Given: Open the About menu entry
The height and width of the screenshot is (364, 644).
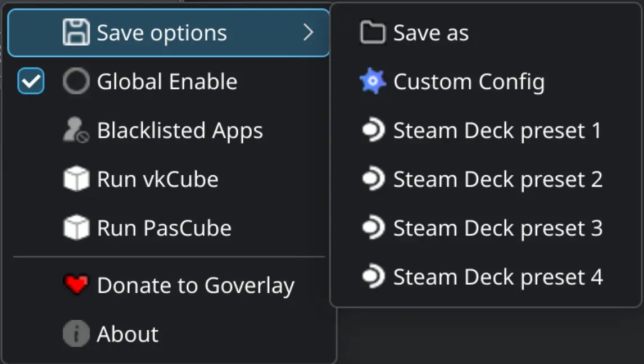Looking at the screenshot, I should pyautogui.click(x=128, y=334).
